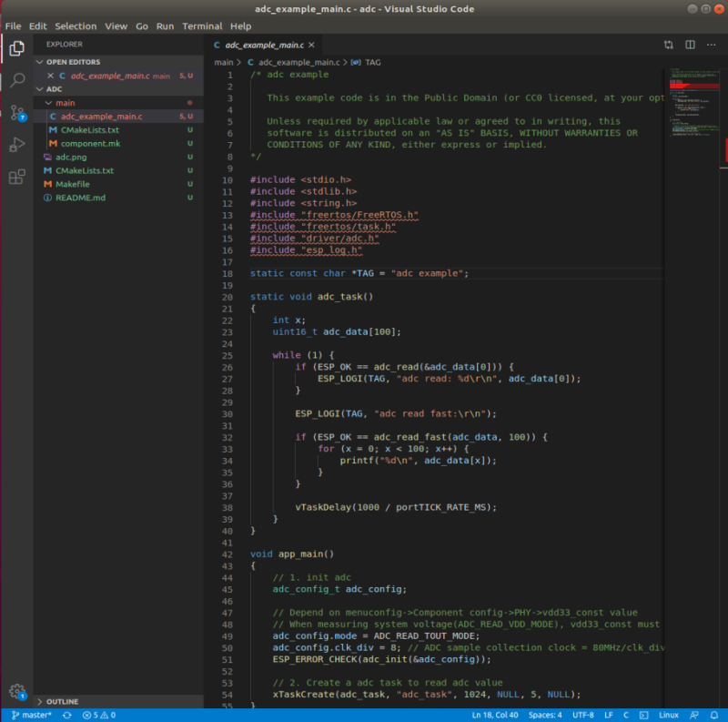Open the Terminal menu

click(x=201, y=26)
